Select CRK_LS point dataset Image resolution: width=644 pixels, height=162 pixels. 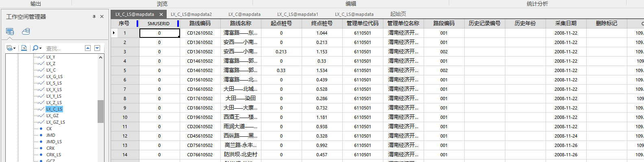(x=53, y=155)
